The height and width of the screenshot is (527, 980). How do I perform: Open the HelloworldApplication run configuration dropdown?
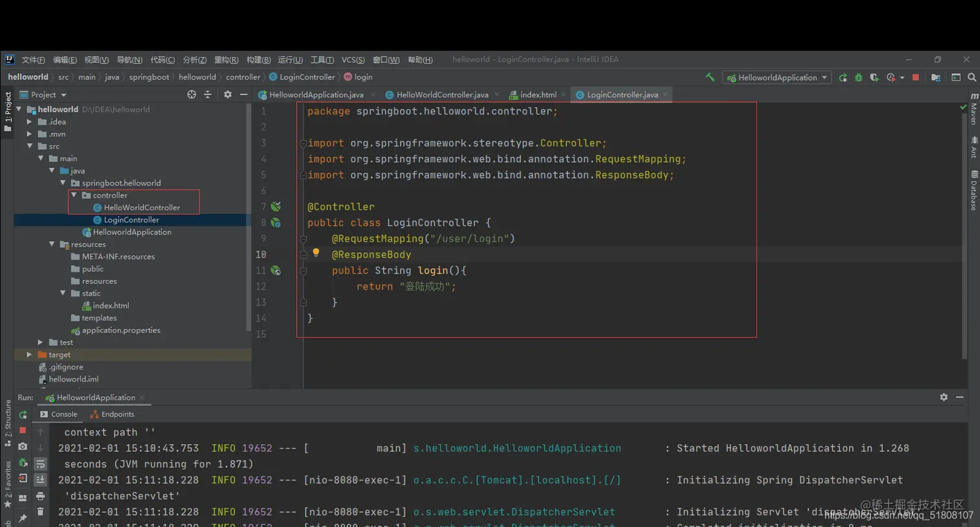click(x=777, y=77)
